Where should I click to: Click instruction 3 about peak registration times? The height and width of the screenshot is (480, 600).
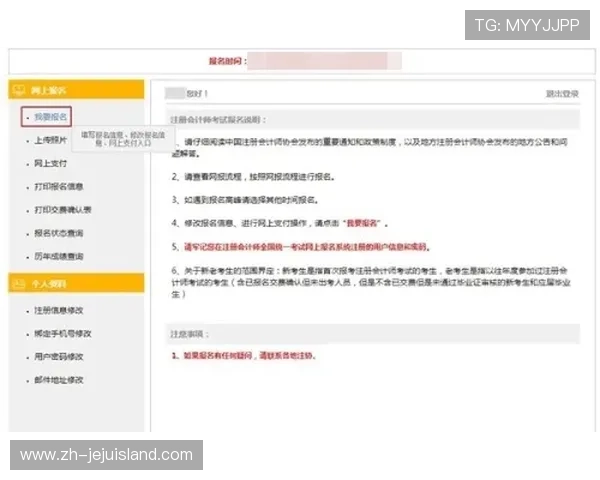pos(245,200)
